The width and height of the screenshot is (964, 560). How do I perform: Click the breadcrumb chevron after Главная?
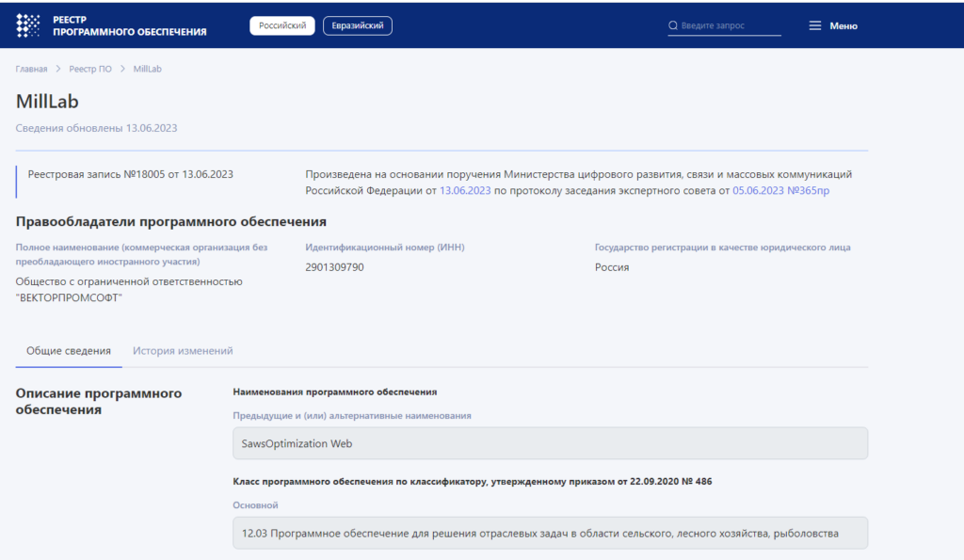(58, 69)
